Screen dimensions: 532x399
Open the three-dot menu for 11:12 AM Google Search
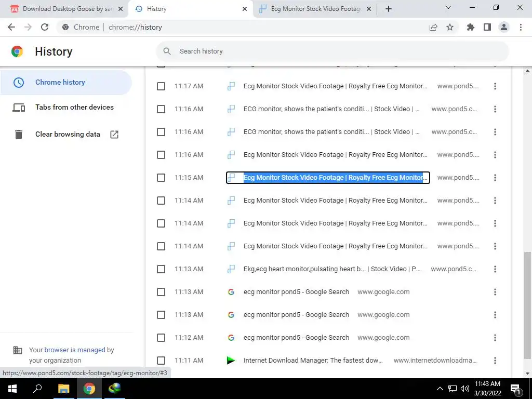click(x=495, y=338)
